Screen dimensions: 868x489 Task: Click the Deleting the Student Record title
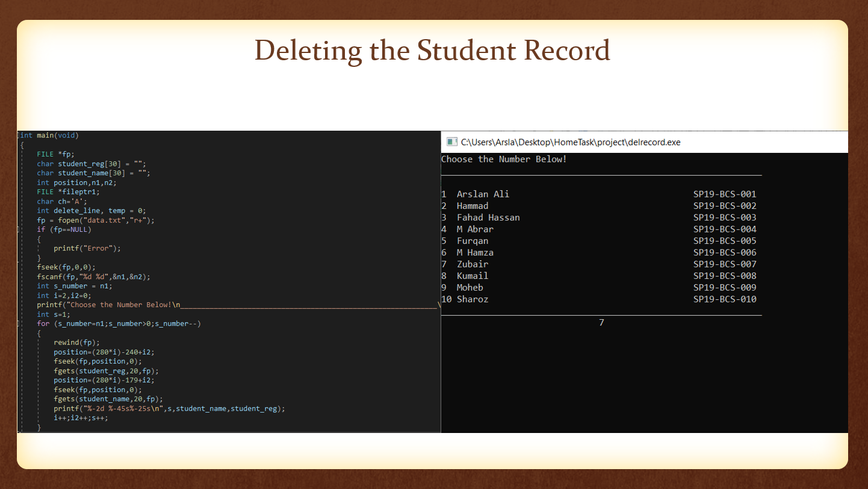pos(433,51)
